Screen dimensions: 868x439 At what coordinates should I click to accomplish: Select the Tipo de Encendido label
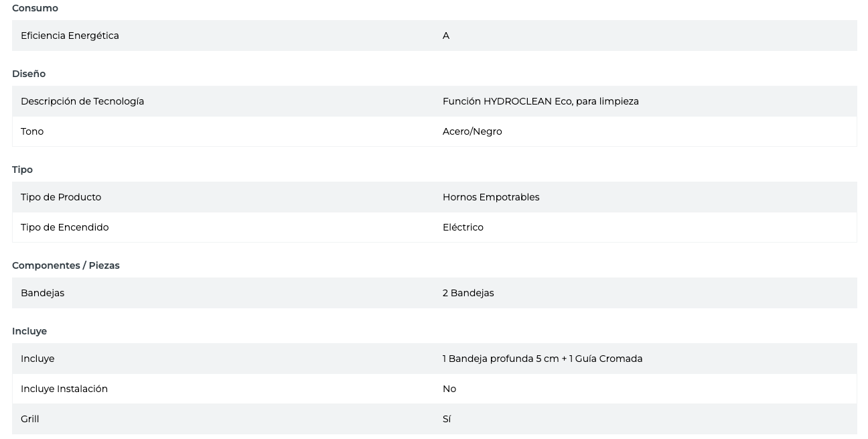pyautogui.click(x=64, y=227)
